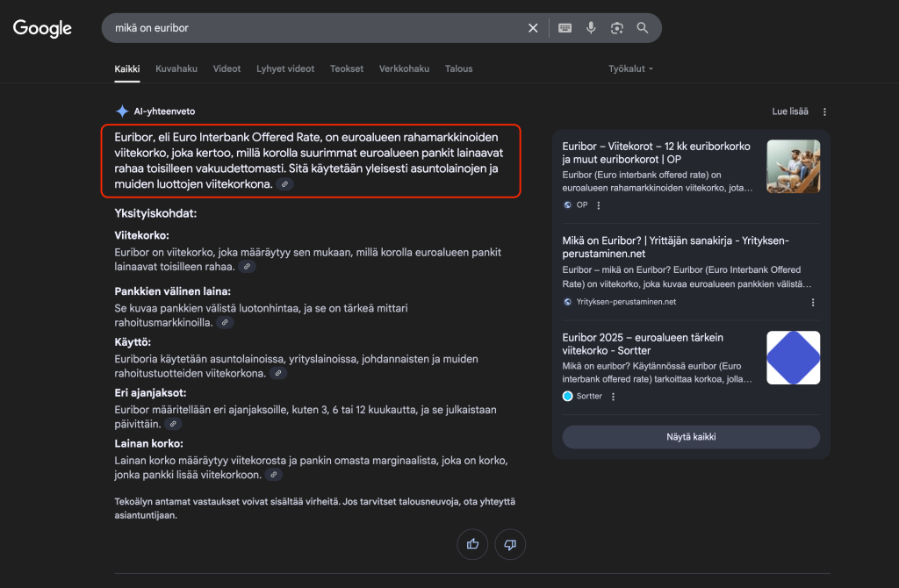
Task: Click the OP article family thumbnail
Action: [x=793, y=166]
